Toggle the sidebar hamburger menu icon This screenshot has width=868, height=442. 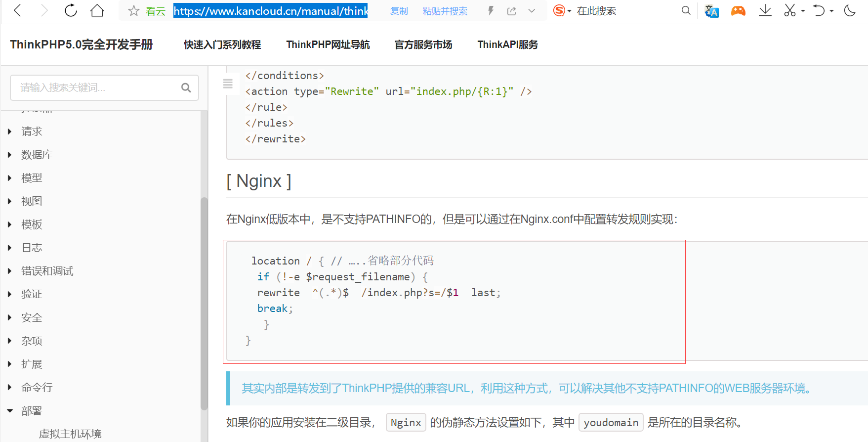pyautogui.click(x=228, y=84)
